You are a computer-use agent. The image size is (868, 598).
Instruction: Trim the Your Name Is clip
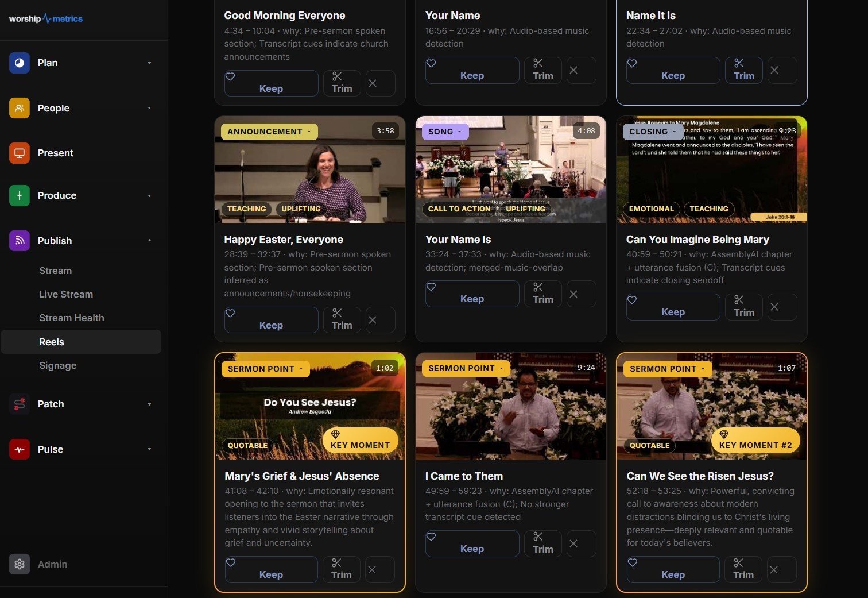(x=543, y=294)
